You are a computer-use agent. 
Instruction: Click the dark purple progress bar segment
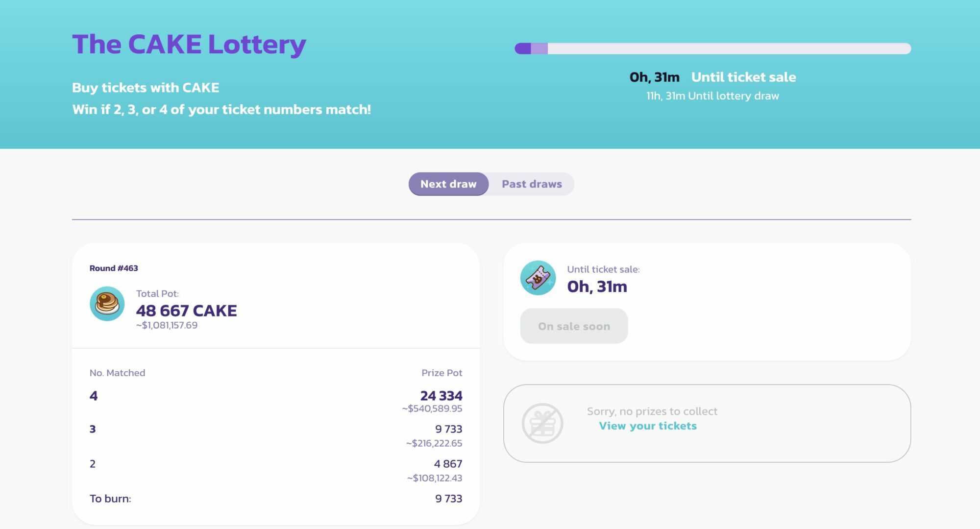523,48
